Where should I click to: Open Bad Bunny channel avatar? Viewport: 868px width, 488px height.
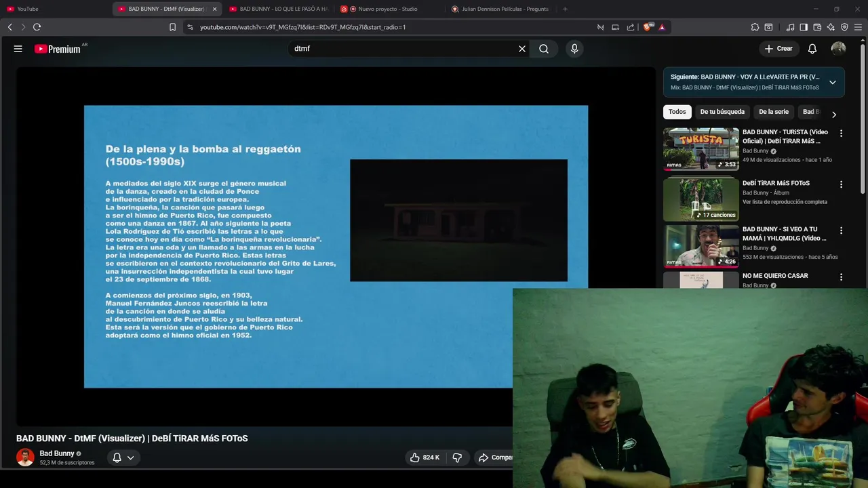point(25,457)
